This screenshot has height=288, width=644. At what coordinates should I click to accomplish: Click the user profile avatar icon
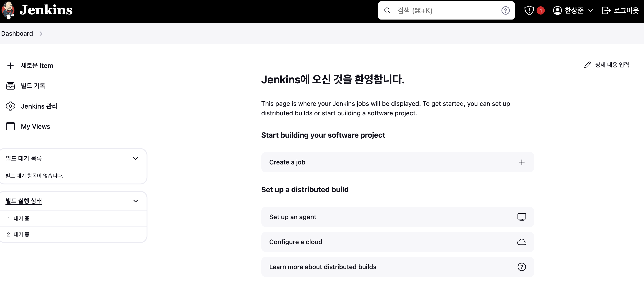point(557,10)
